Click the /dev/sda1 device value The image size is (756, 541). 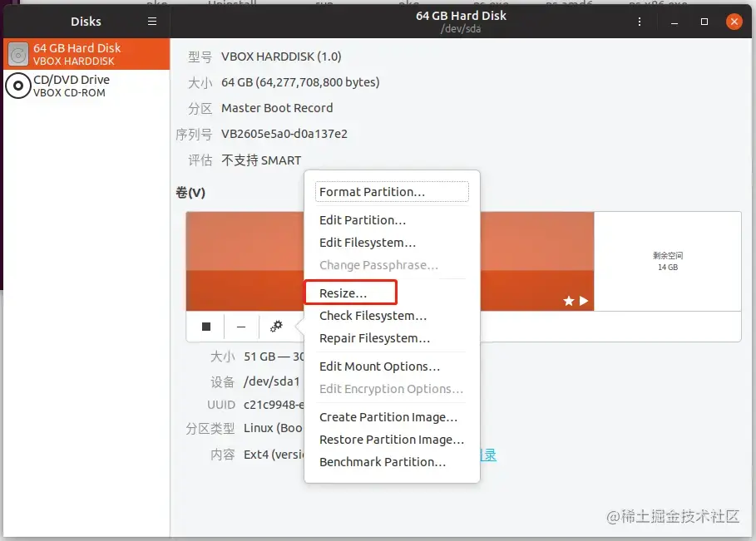pos(272,381)
